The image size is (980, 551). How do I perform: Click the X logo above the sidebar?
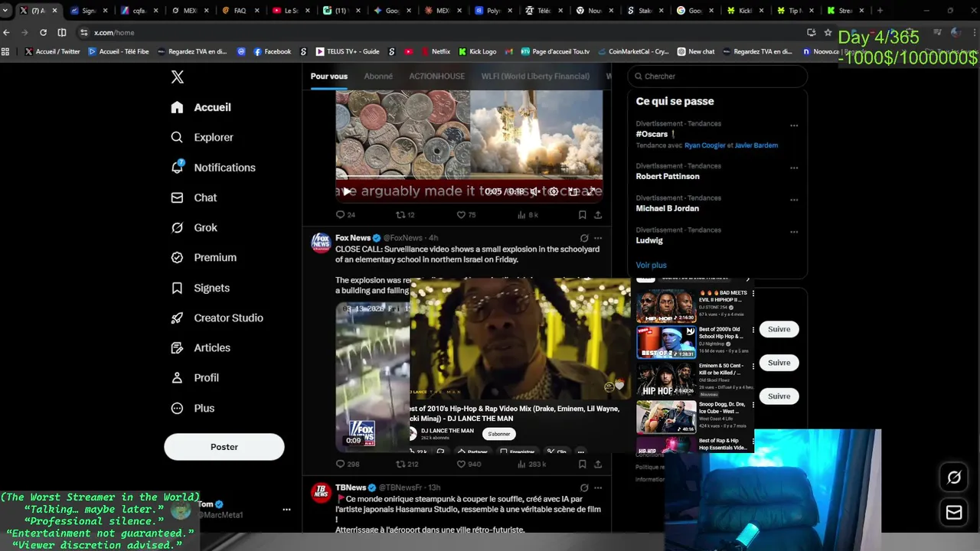point(177,77)
